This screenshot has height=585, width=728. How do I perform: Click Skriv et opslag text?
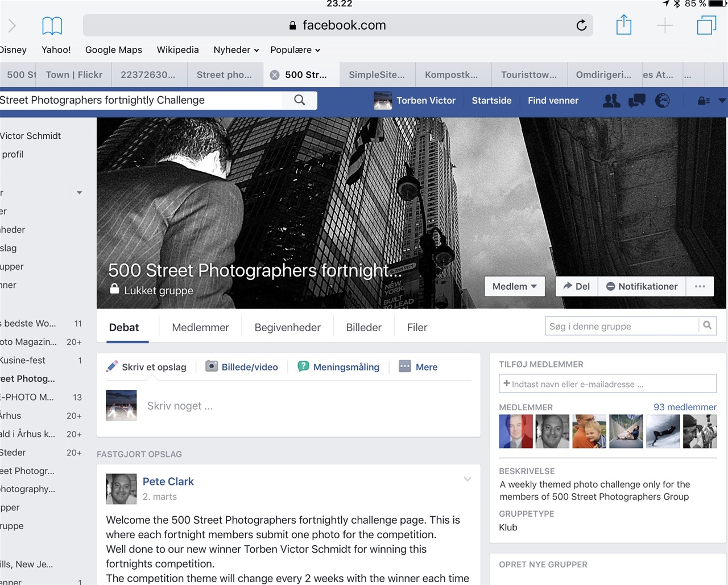pos(154,367)
